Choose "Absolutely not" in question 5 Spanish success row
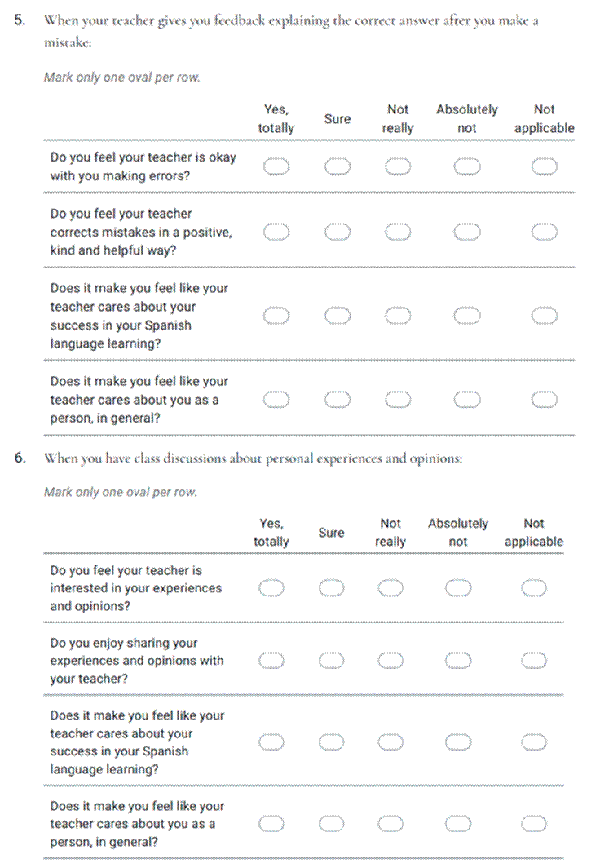The height and width of the screenshot is (868, 600). [x=466, y=316]
